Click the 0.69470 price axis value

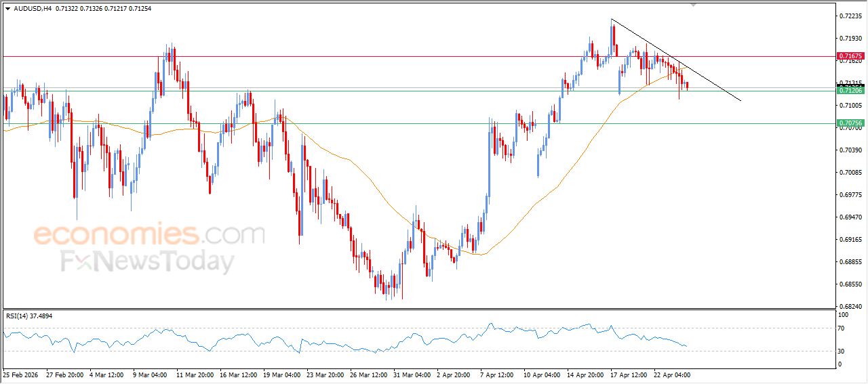pos(850,217)
